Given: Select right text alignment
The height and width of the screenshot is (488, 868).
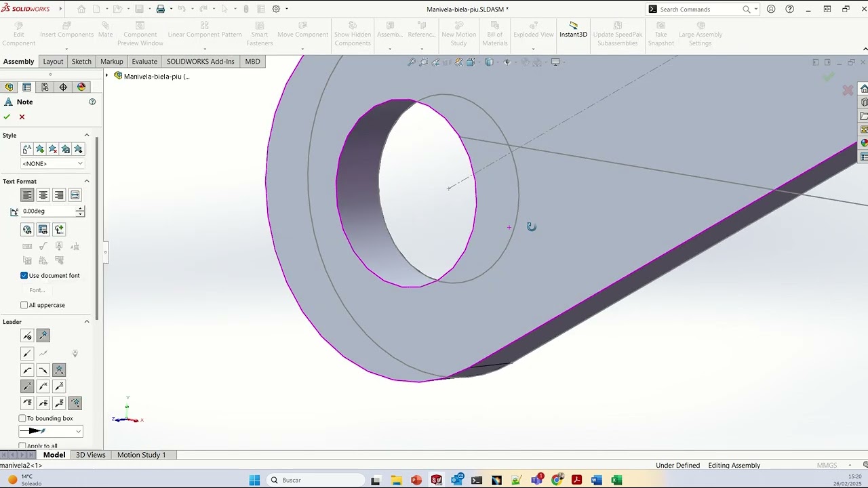Looking at the screenshot, I should pos(59,195).
